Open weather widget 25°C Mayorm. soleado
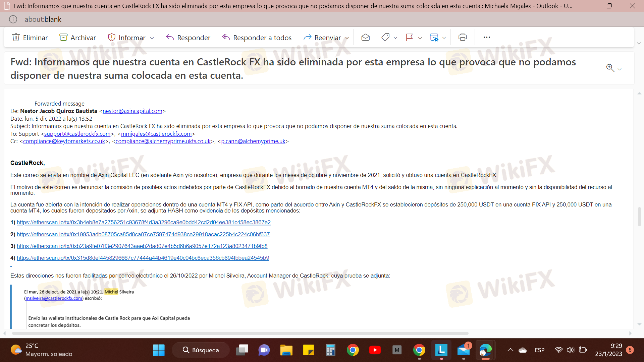644x362 pixels. point(42,350)
